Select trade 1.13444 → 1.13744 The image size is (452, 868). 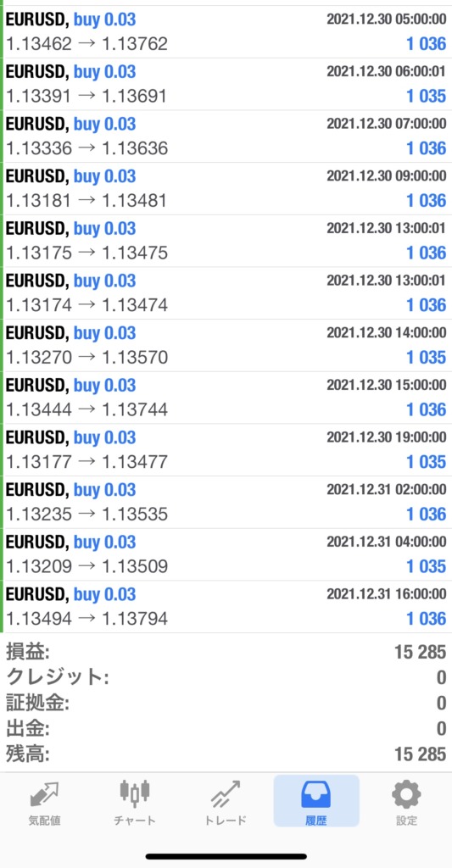pyautogui.click(x=226, y=398)
